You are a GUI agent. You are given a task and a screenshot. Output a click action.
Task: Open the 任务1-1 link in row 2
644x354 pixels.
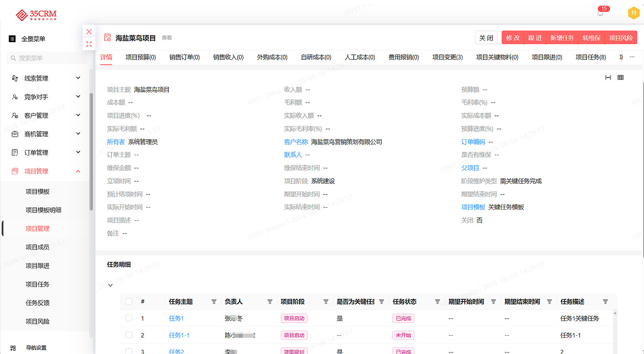tap(179, 335)
